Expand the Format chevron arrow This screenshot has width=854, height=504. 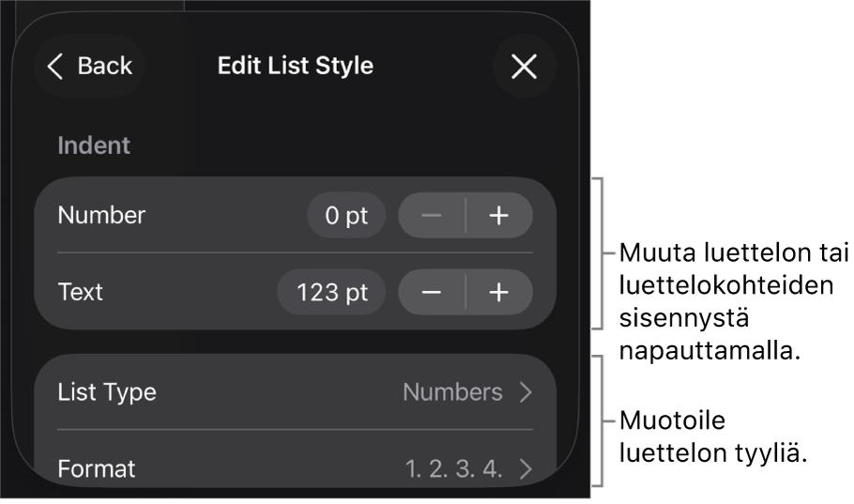pyautogui.click(x=526, y=467)
